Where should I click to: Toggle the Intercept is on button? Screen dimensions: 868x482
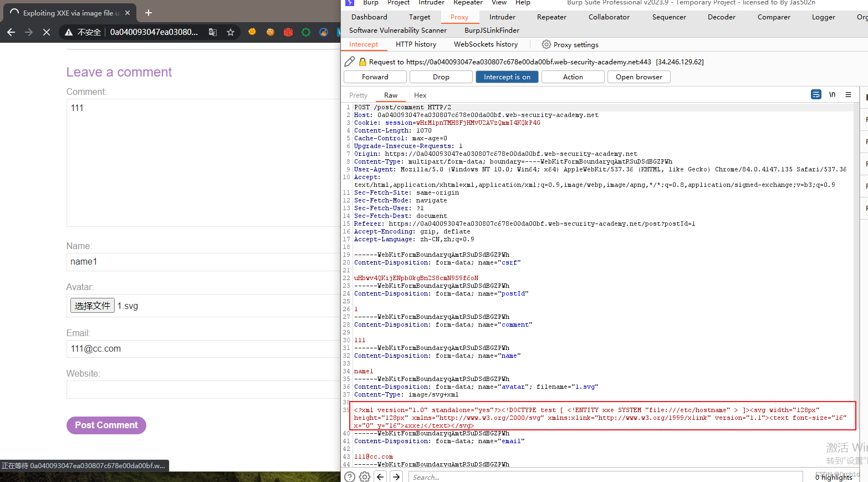[507, 77]
